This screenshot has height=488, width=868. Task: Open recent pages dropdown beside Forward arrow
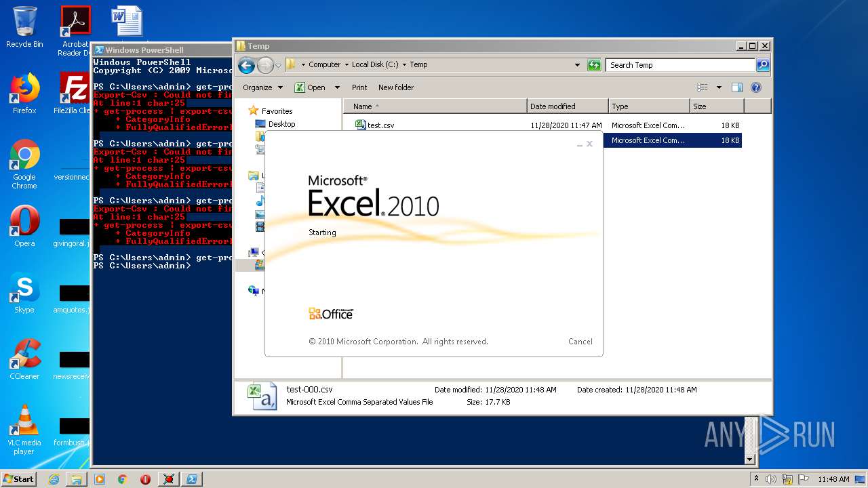pos(278,66)
